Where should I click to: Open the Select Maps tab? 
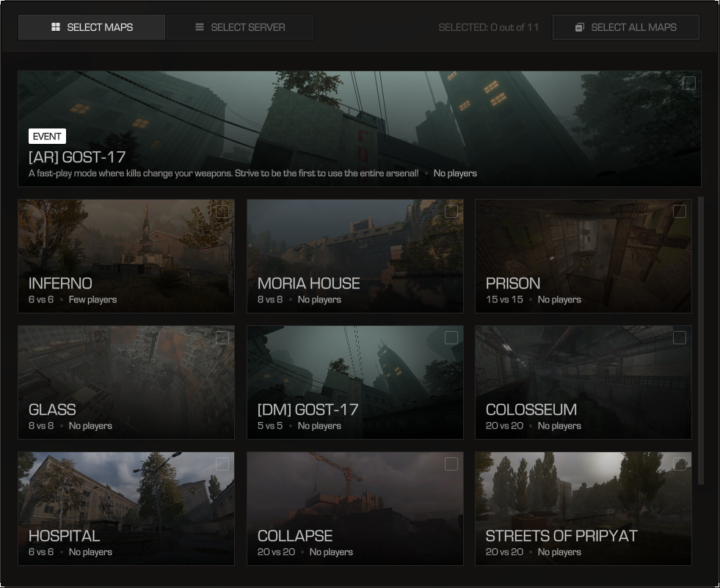[x=92, y=27]
